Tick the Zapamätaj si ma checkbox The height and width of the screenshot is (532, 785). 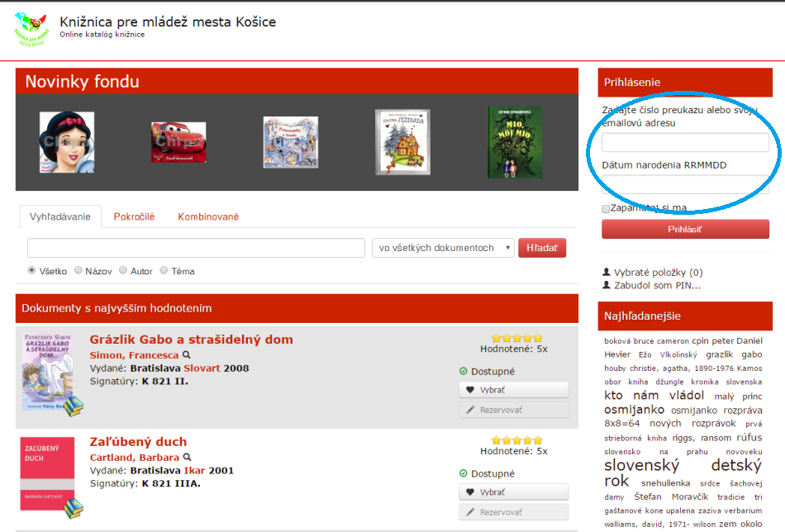pos(606,209)
